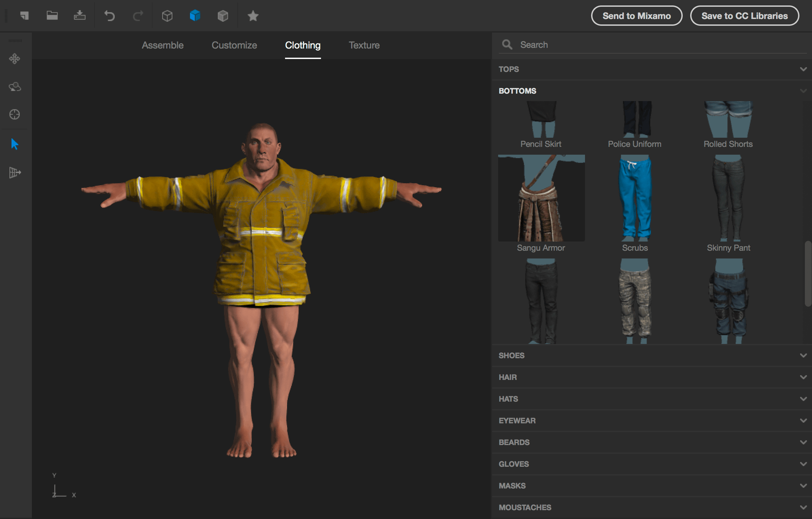Select the tactical pants with knee pads
Screen dimensions: 812x519
pos(729,301)
